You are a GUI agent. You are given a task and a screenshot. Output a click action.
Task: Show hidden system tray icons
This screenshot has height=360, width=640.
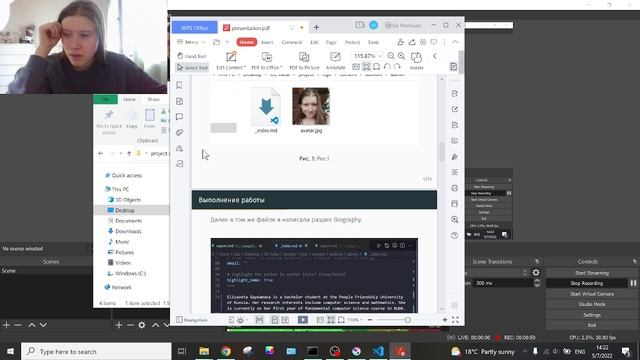[x=525, y=351]
